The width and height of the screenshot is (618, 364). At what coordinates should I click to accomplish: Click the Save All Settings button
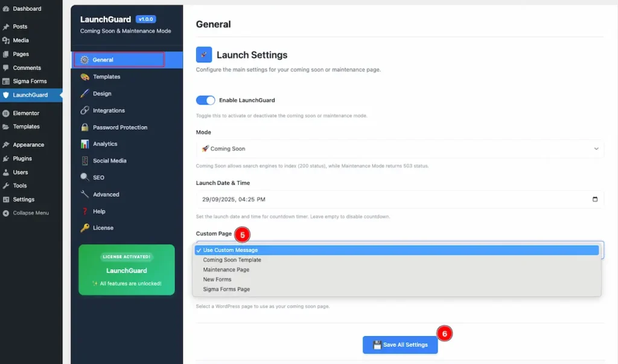click(400, 345)
